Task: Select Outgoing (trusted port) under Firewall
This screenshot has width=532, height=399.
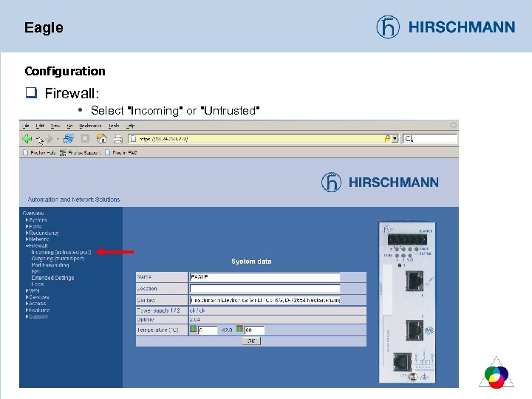Action: tap(58, 259)
